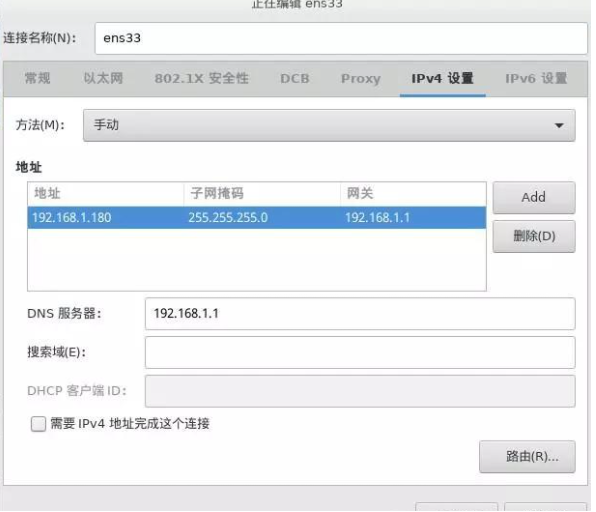Screen dimensions: 596x512
Task: Switch to the 以太网 tab
Action: 103,78
